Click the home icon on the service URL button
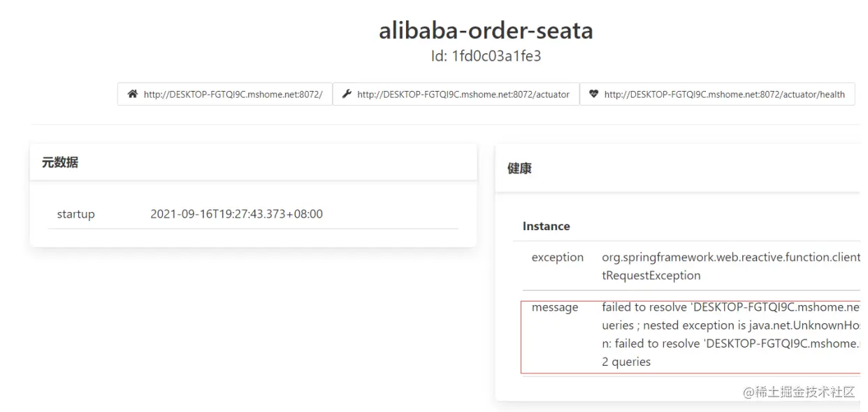This screenshot has width=868, height=412. point(133,94)
